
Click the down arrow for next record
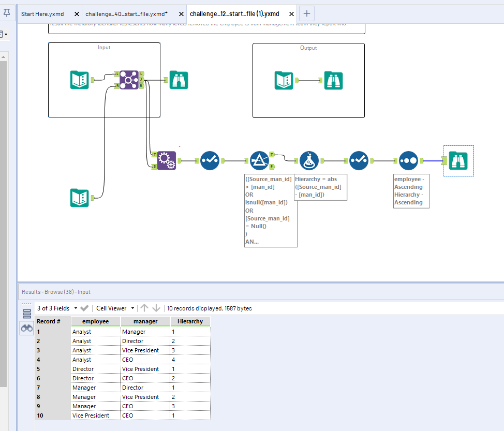click(157, 308)
